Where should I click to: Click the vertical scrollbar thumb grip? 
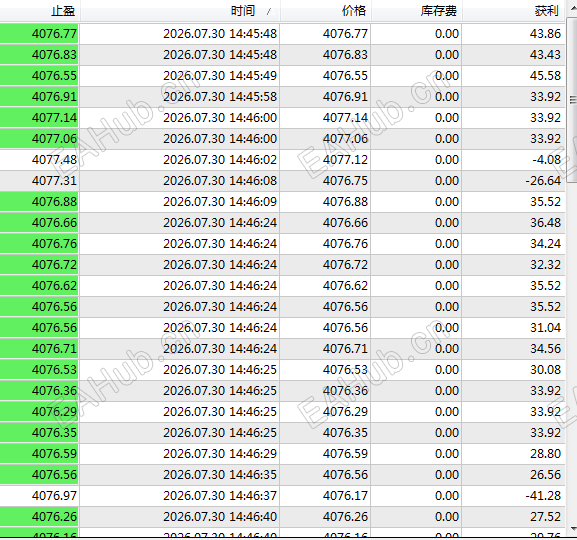[x=573, y=100]
